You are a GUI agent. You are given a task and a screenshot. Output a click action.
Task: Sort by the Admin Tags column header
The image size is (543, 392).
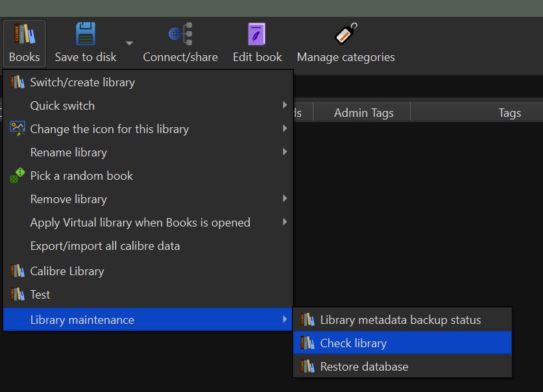363,113
